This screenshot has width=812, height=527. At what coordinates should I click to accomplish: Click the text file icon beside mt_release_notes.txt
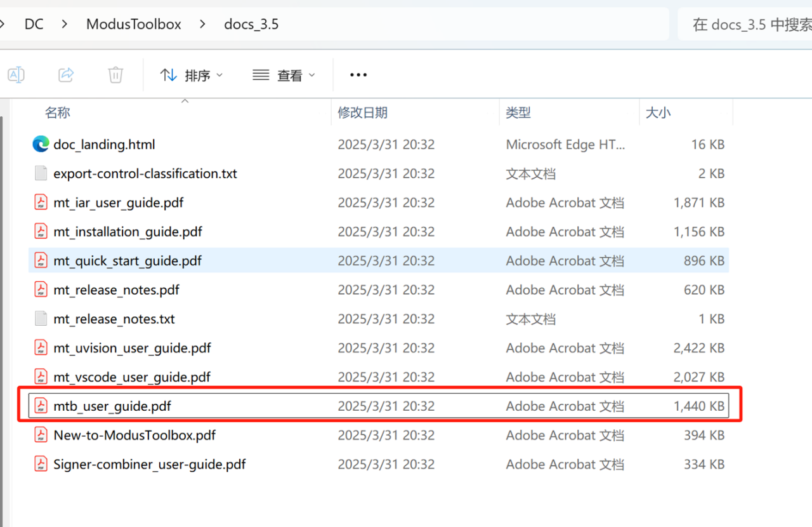(40, 319)
